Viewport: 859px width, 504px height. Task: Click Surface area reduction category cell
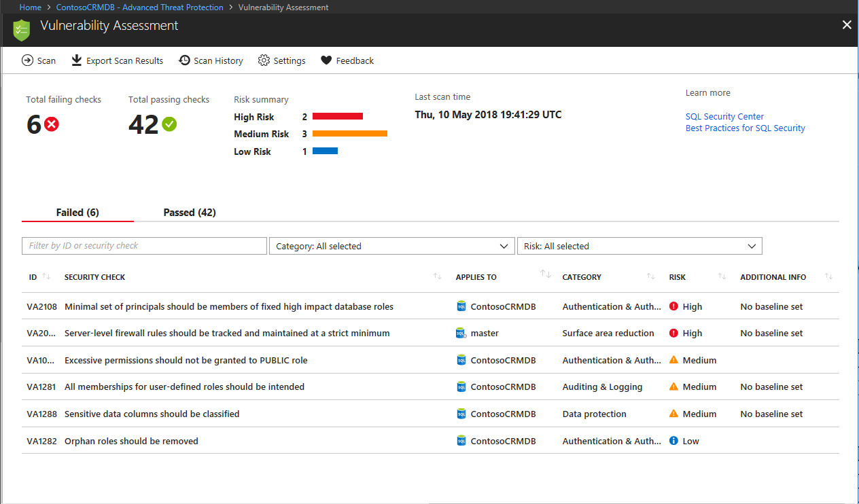point(608,334)
